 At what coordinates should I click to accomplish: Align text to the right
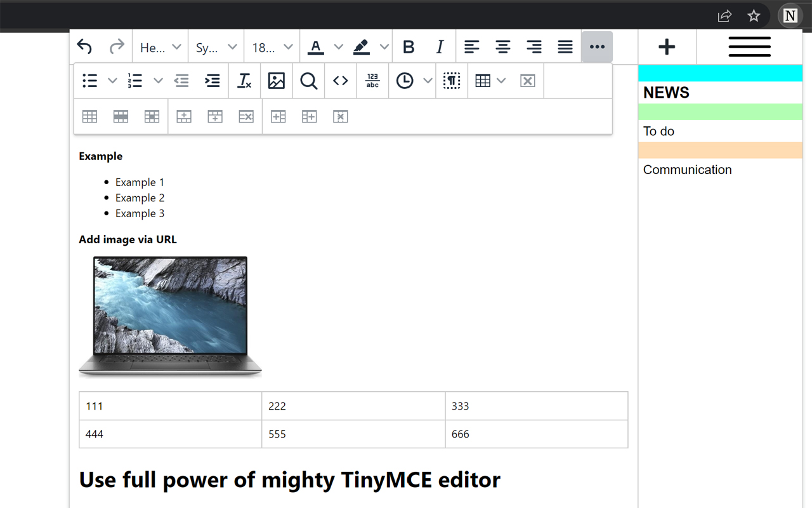(534, 47)
